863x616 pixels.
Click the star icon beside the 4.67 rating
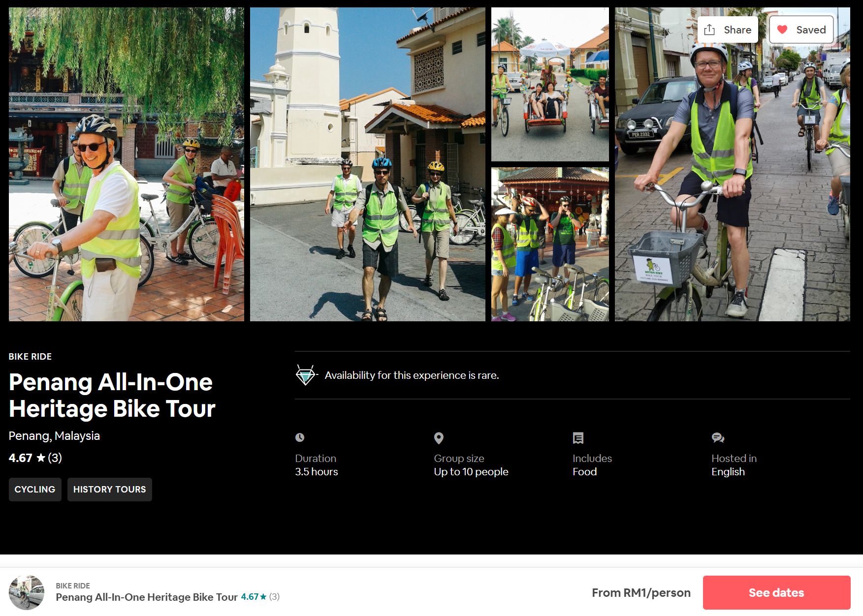coord(41,458)
